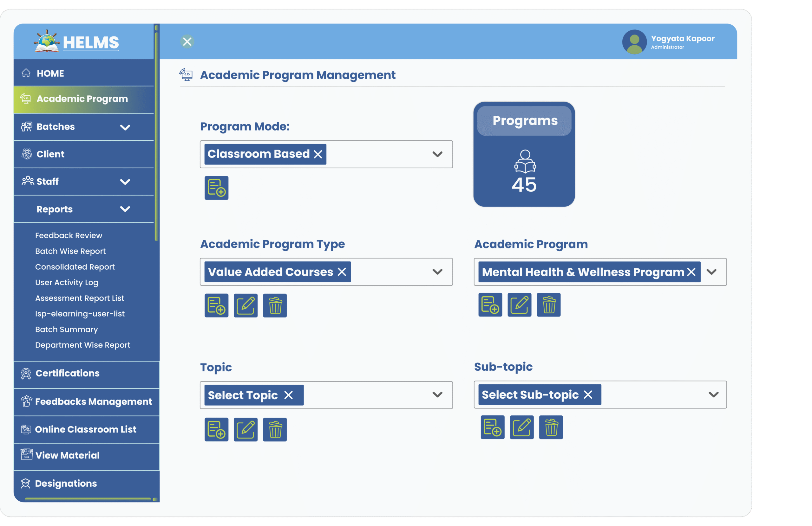This screenshot has height=526, width=812.
Task: Click the Programs count card
Action: (x=524, y=154)
